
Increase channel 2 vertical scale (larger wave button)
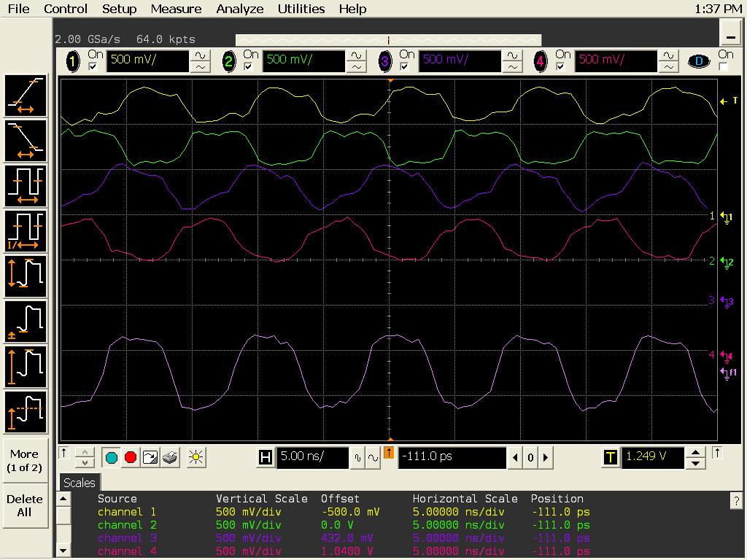point(356,55)
